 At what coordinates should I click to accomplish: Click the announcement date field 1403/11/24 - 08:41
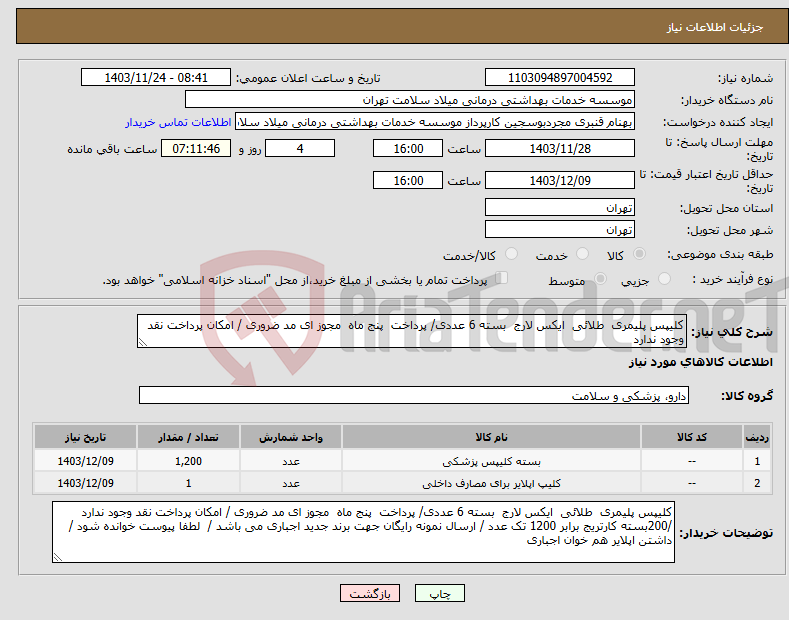pyautogui.click(x=156, y=78)
